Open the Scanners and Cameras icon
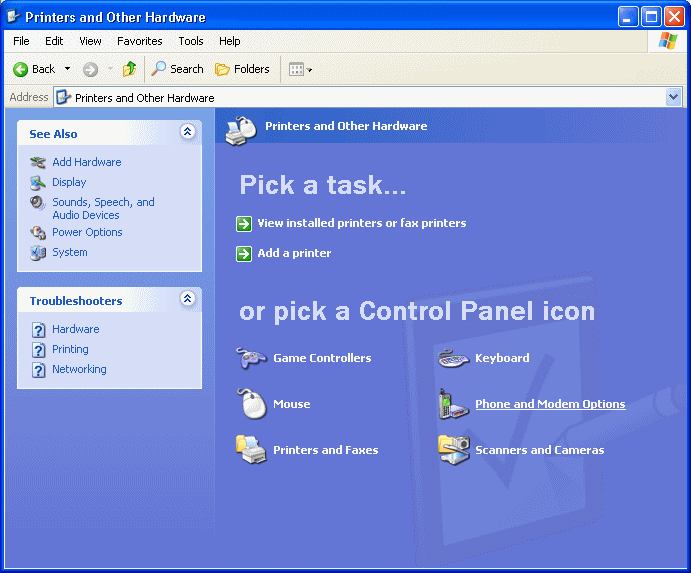The height and width of the screenshot is (573, 691). point(453,450)
